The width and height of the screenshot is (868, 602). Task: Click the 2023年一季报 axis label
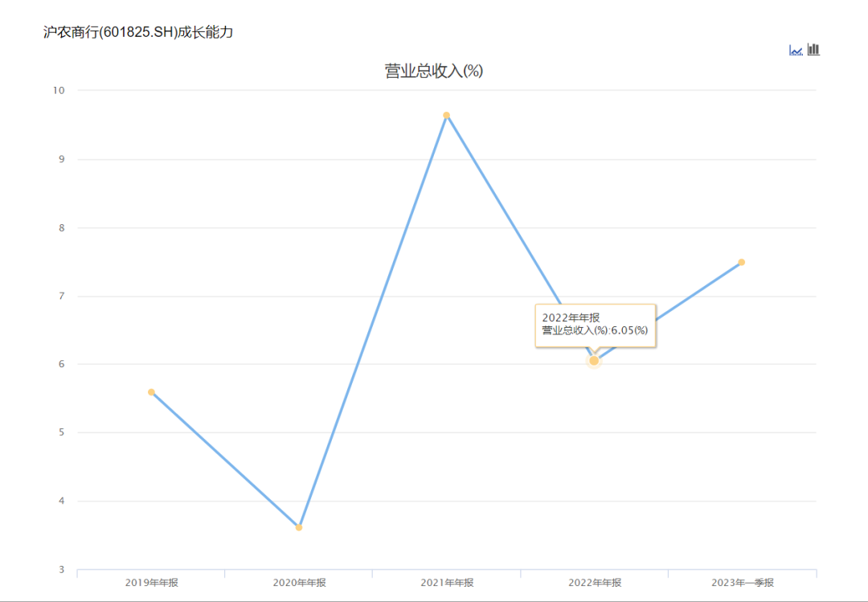click(743, 583)
